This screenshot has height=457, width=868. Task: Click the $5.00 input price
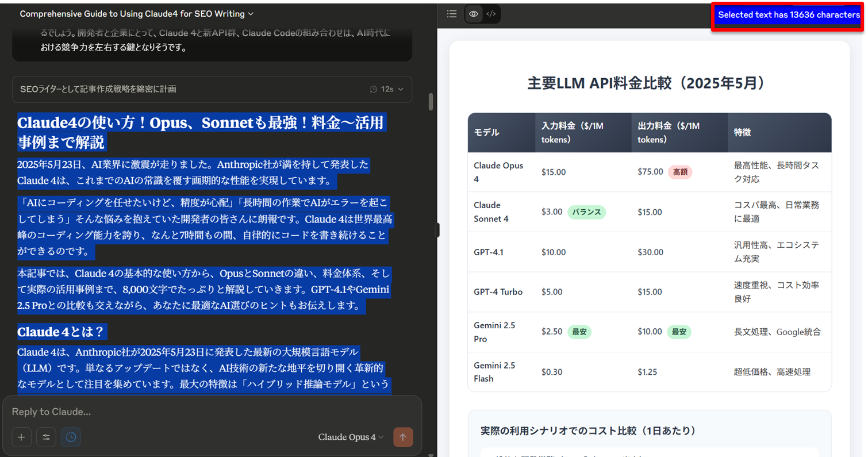(x=552, y=291)
